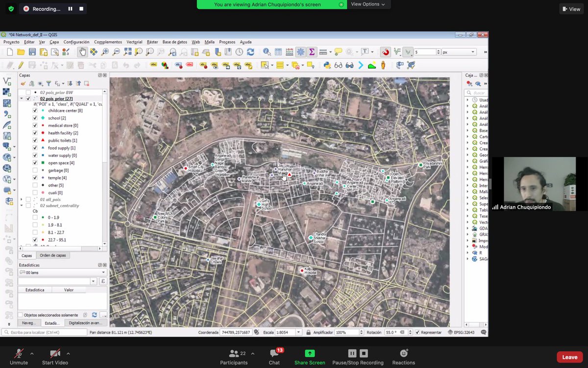Switch to the Digitalización avanzada tab
588x368 pixels.
[85, 323]
